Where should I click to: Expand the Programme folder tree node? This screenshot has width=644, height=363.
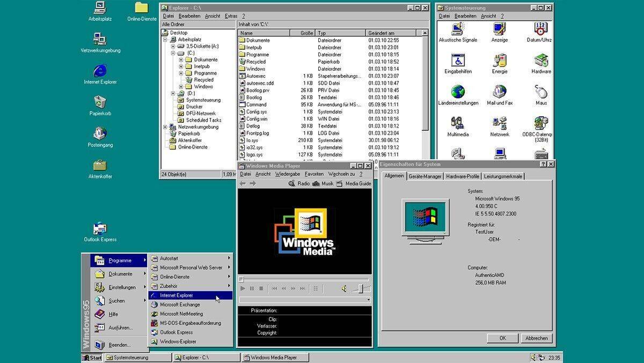(x=181, y=73)
